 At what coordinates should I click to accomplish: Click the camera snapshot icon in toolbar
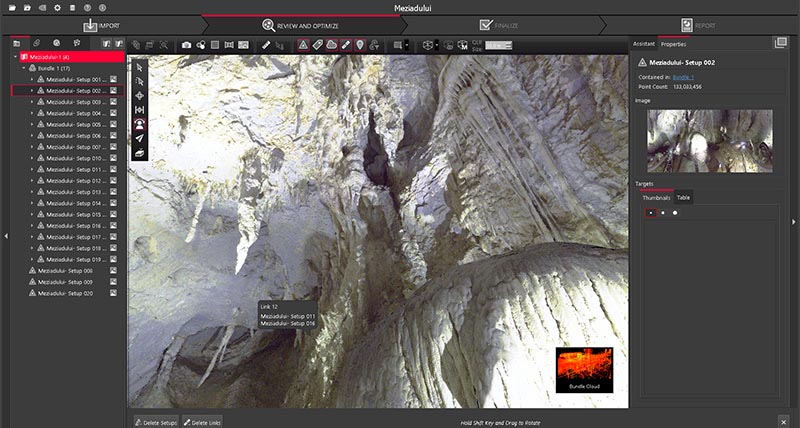pos(187,45)
